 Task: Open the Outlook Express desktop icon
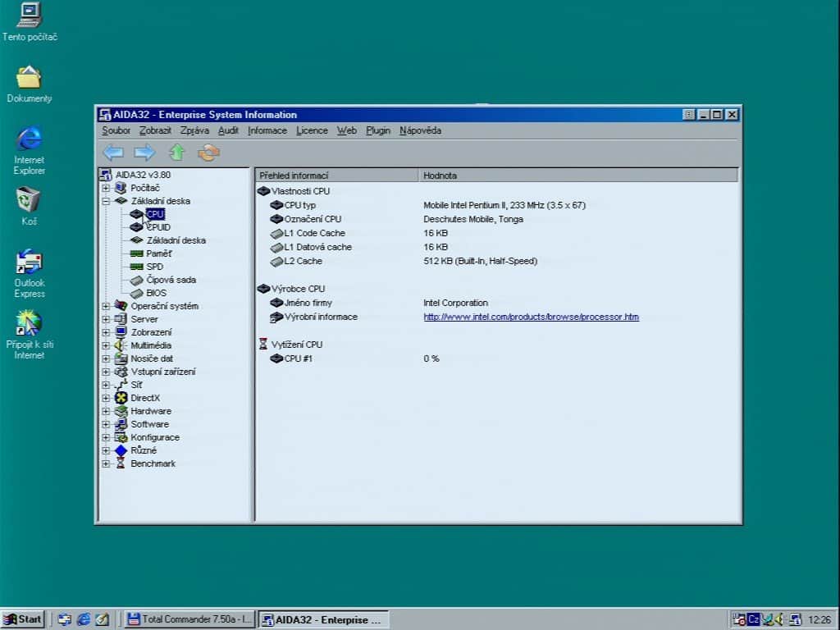coord(29,274)
